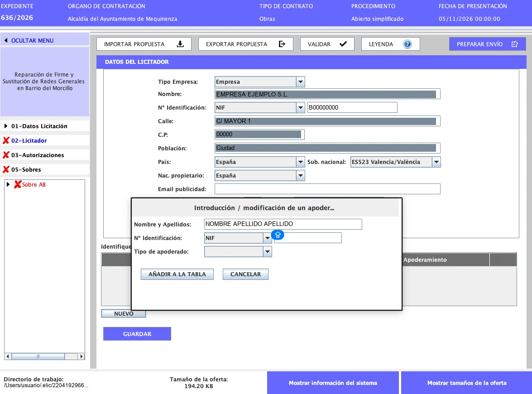Click the C.P. field showing 00000

point(259,135)
